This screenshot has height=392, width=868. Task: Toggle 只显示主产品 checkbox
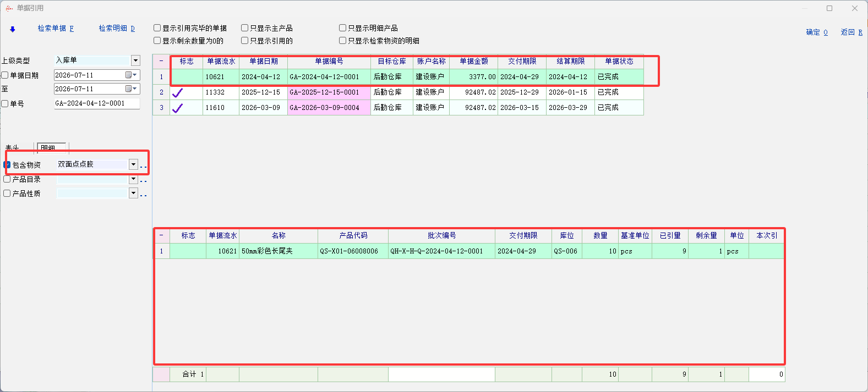tap(245, 28)
